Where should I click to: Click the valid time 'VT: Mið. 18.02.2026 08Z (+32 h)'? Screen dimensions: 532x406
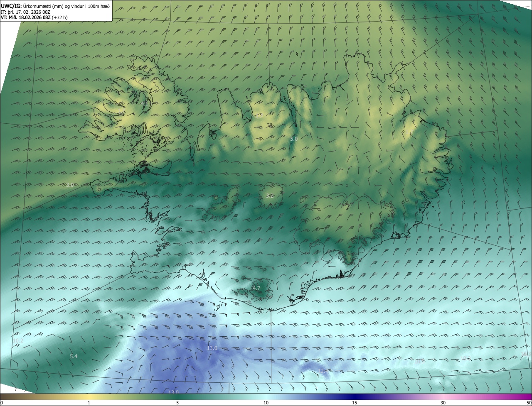34,18
